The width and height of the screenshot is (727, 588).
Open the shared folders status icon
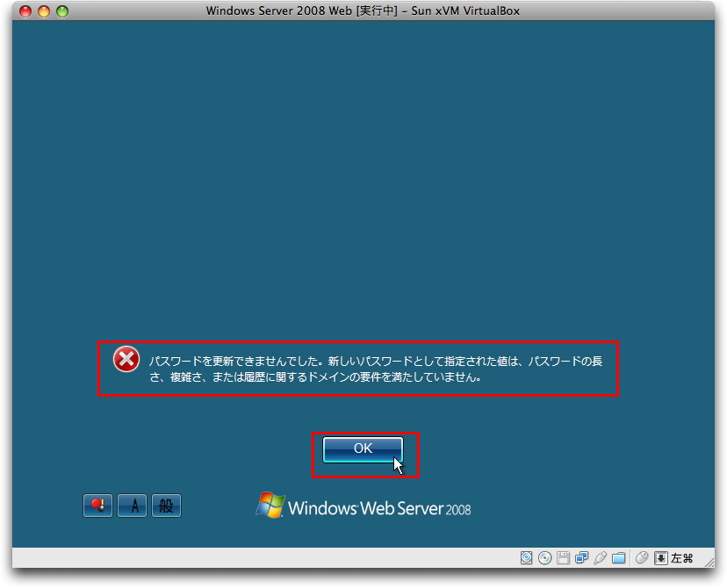coord(618,558)
